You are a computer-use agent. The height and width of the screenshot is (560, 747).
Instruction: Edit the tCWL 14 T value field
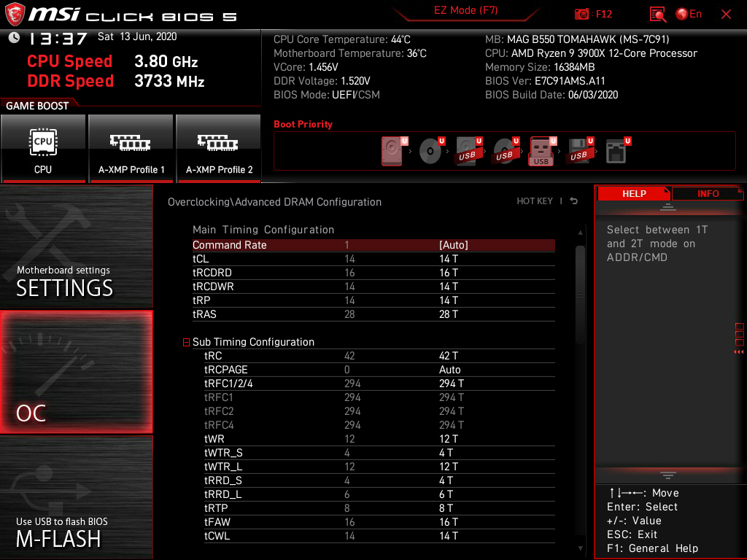click(449, 535)
